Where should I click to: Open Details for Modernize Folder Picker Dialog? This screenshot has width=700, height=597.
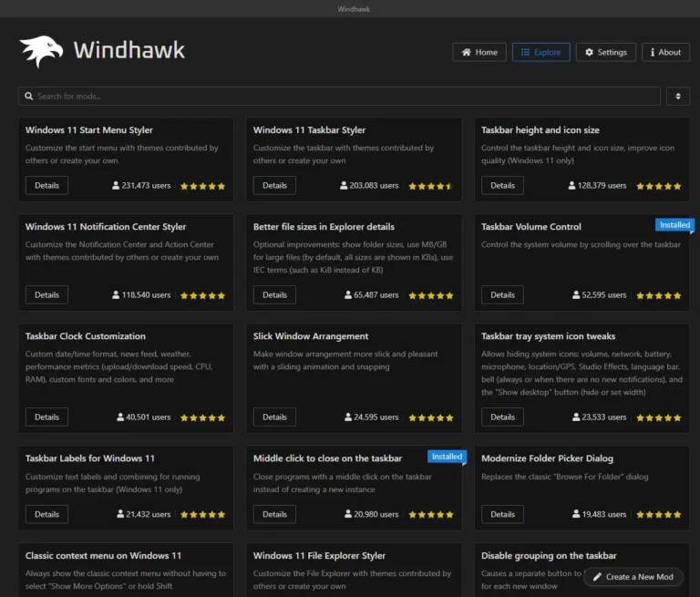[503, 514]
